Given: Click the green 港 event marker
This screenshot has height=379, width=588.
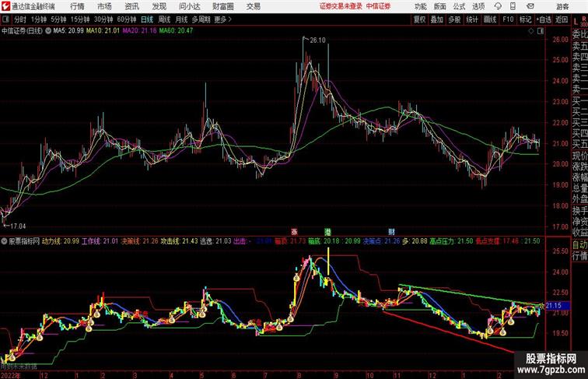Looking at the screenshot, I should pyautogui.click(x=327, y=232).
